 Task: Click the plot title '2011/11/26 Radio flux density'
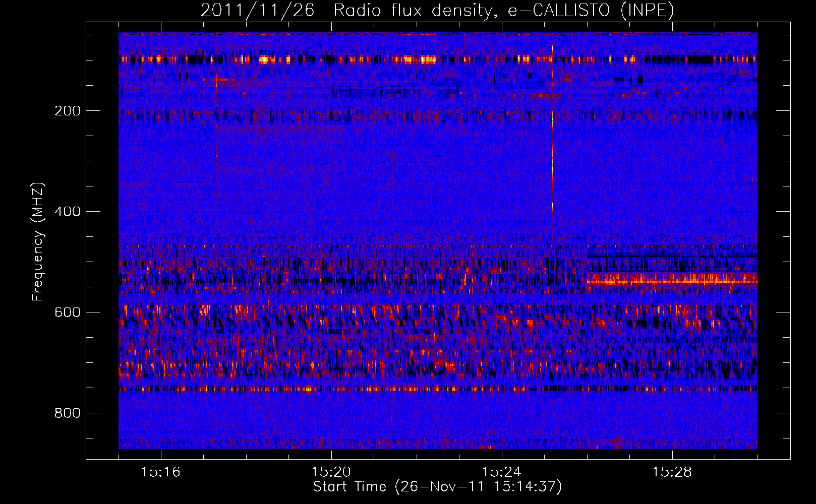(x=437, y=10)
